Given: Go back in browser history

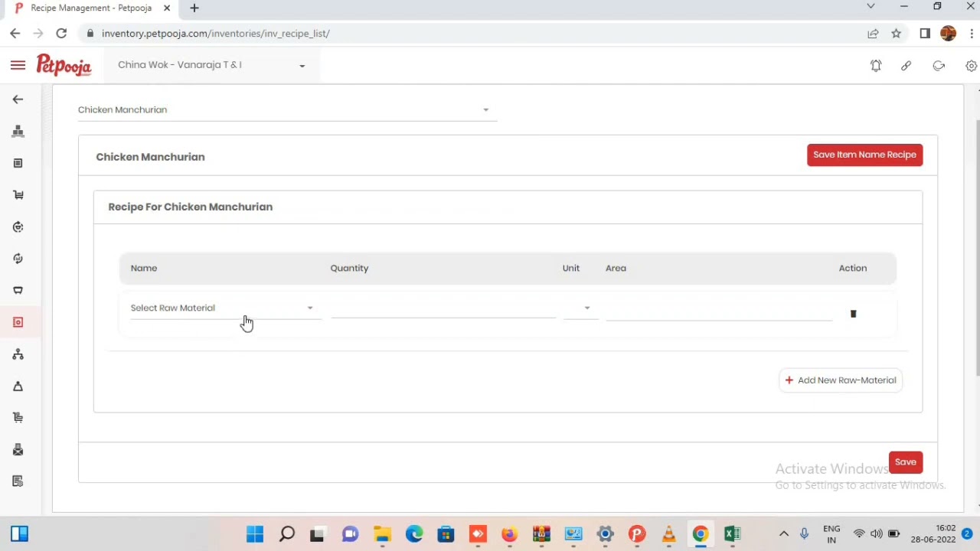Looking at the screenshot, I should point(15,34).
